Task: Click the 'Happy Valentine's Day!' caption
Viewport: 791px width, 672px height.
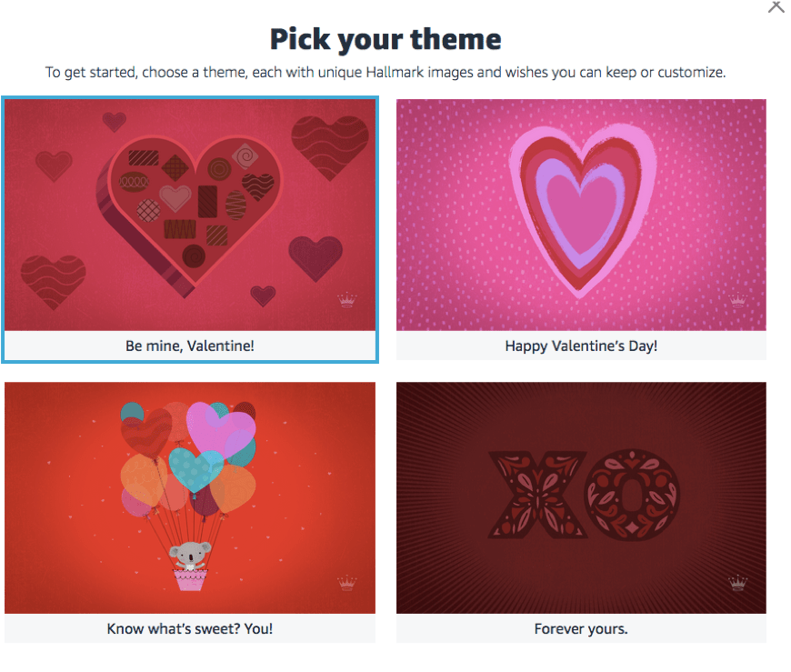Action: [581, 346]
